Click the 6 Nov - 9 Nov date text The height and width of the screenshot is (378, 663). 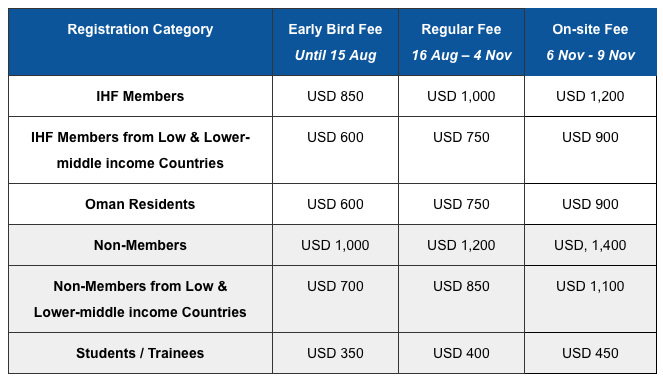pyautogui.click(x=590, y=55)
